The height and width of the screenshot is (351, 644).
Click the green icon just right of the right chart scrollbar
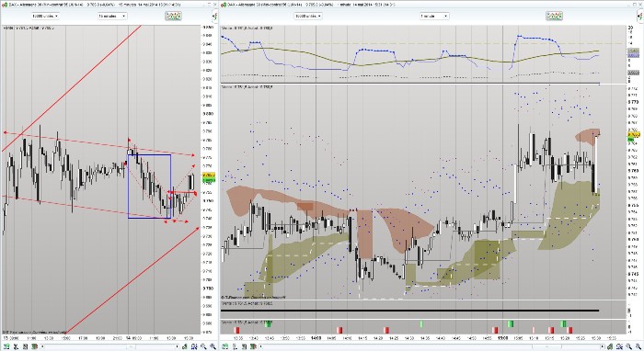tap(610, 346)
